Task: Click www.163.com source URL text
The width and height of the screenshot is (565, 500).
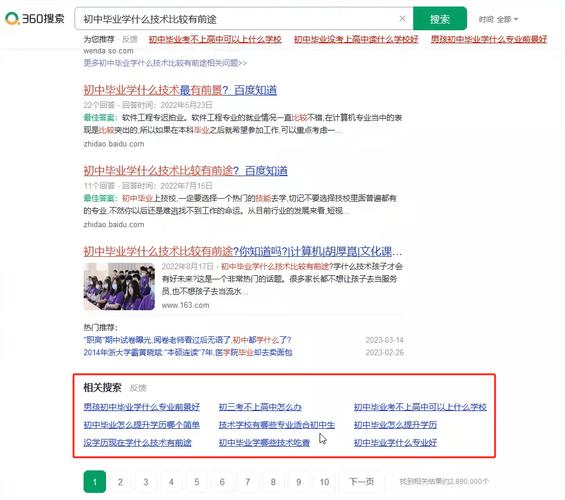Action: coord(186,305)
